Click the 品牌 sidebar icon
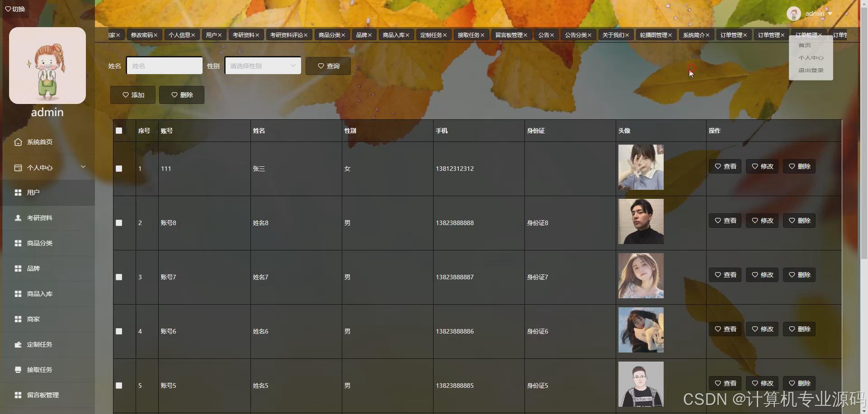Viewport: 868px width, 414px height. [x=18, y=268]
